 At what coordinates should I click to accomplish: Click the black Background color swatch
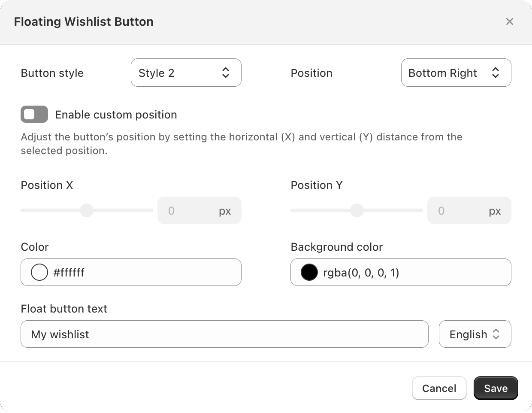[x=309, y=272]
